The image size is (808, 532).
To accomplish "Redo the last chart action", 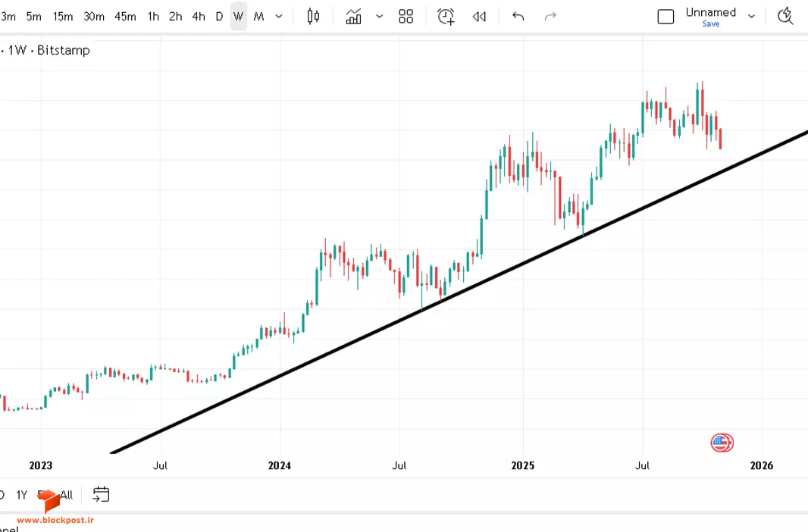I will click(550, 17).
